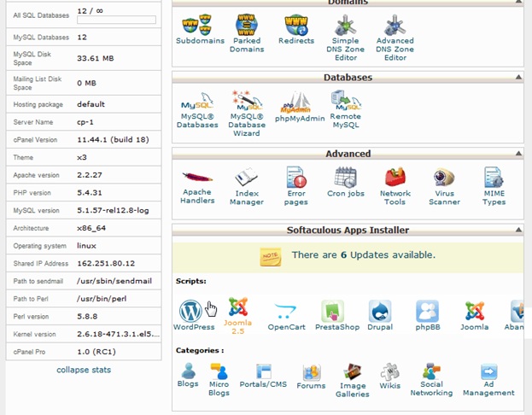
Task: Open Parked Domains
Action: coord(247,33)
